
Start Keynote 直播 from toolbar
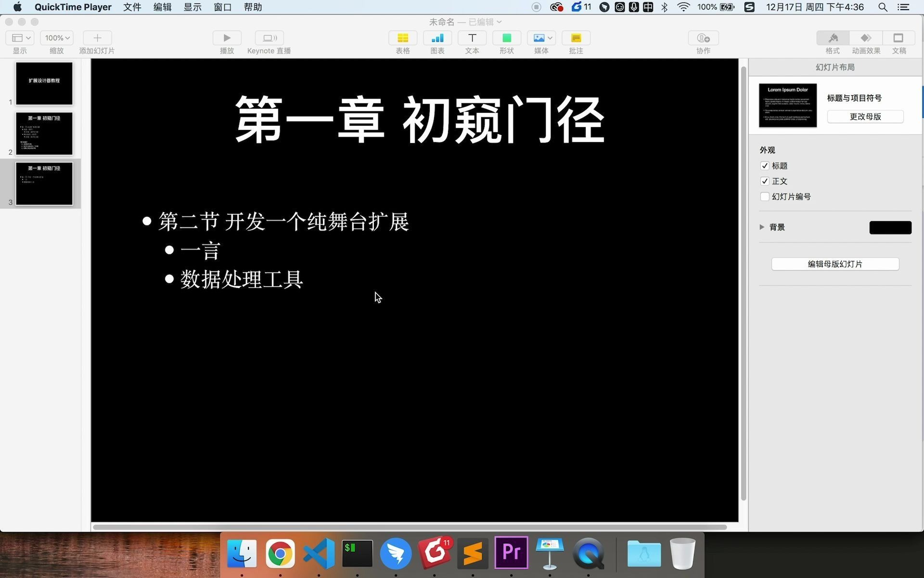pyautogui.click(x=269, y=38)
